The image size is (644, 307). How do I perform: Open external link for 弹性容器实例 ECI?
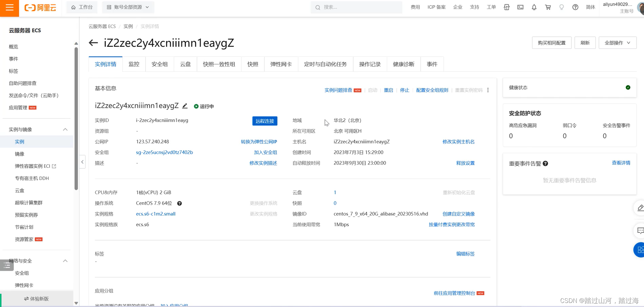(54, 166)
